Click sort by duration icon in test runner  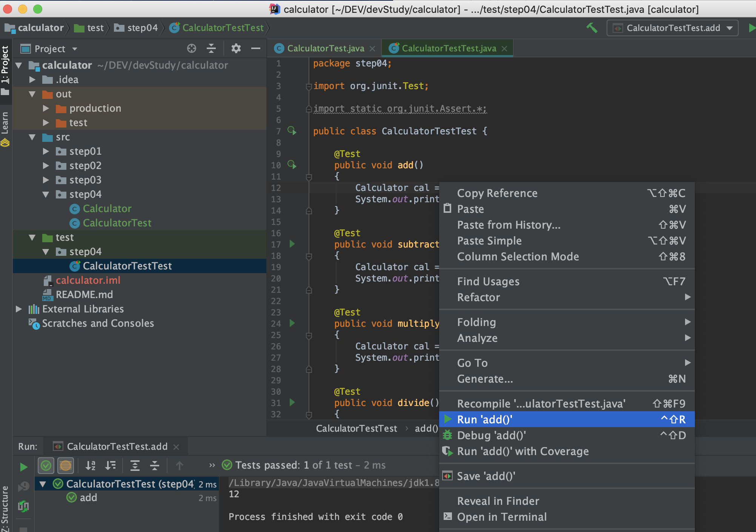point(110,465)
